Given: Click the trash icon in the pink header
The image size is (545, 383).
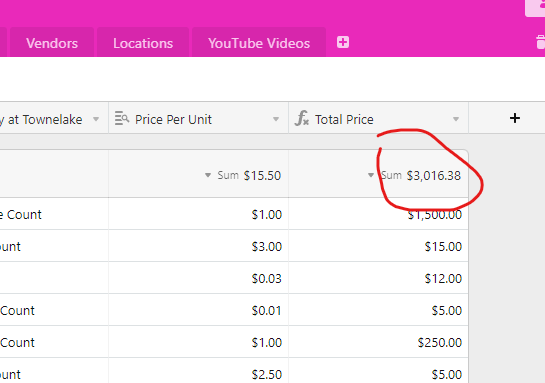Looking at the screenshot, I should click(540, 42).
